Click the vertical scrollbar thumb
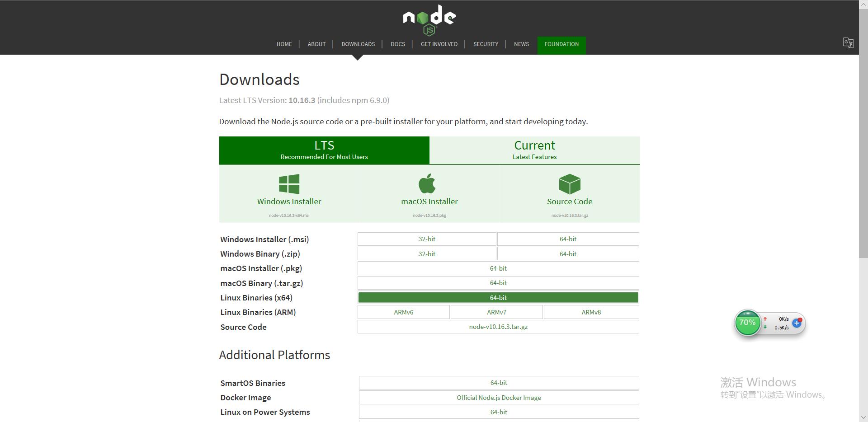This screenshot has width=868, height=422. pos(863,133)
